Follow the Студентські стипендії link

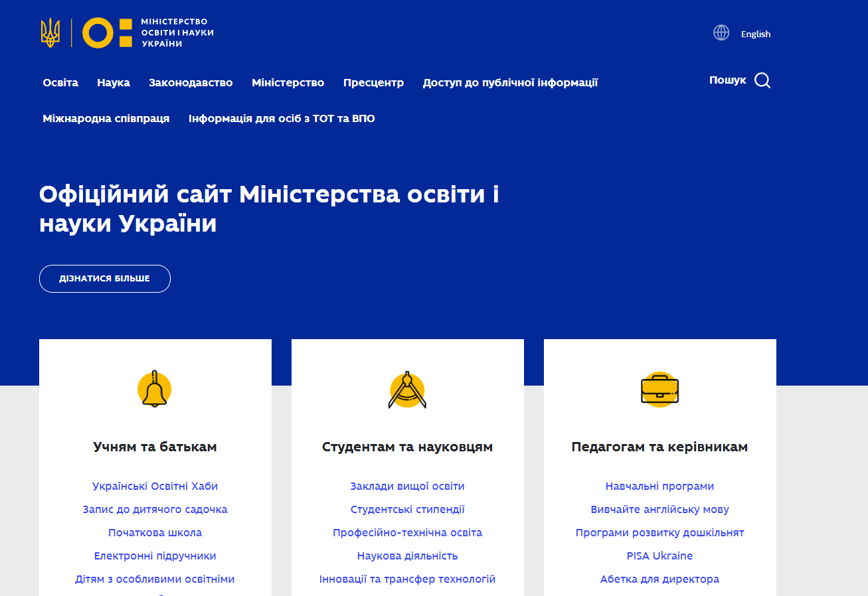(x=407, y=510)
